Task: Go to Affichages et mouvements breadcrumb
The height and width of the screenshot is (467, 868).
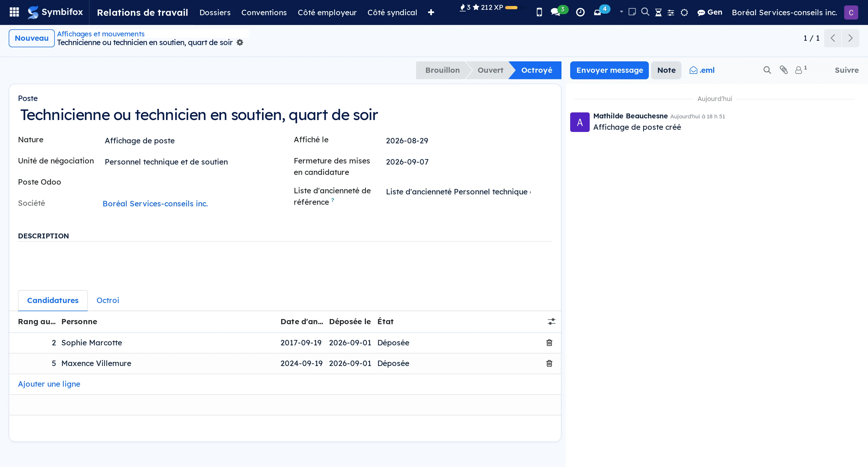Action: (x=100, y=34)
